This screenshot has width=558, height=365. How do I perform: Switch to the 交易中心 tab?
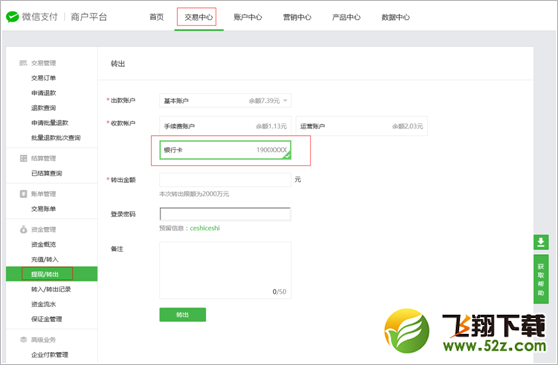[198, 17]
